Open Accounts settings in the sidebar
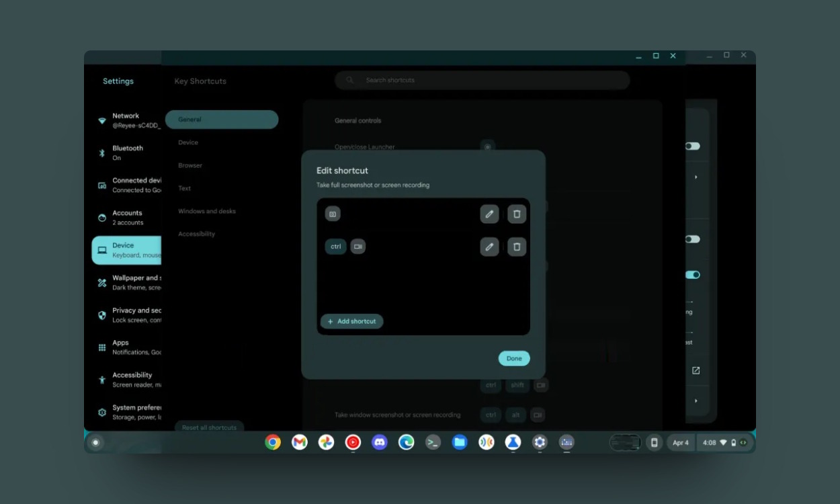Image resolution: width=840 pixels, height=504 pixels. (x=128, y=217)
